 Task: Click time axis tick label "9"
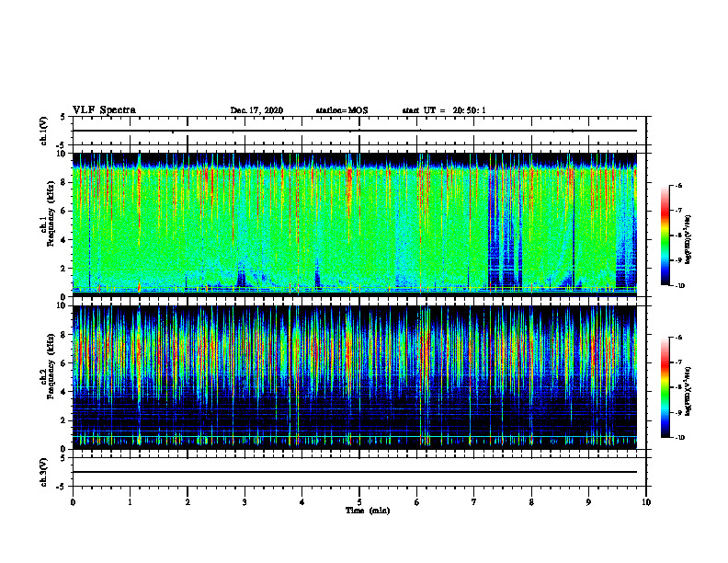point(588,502)
